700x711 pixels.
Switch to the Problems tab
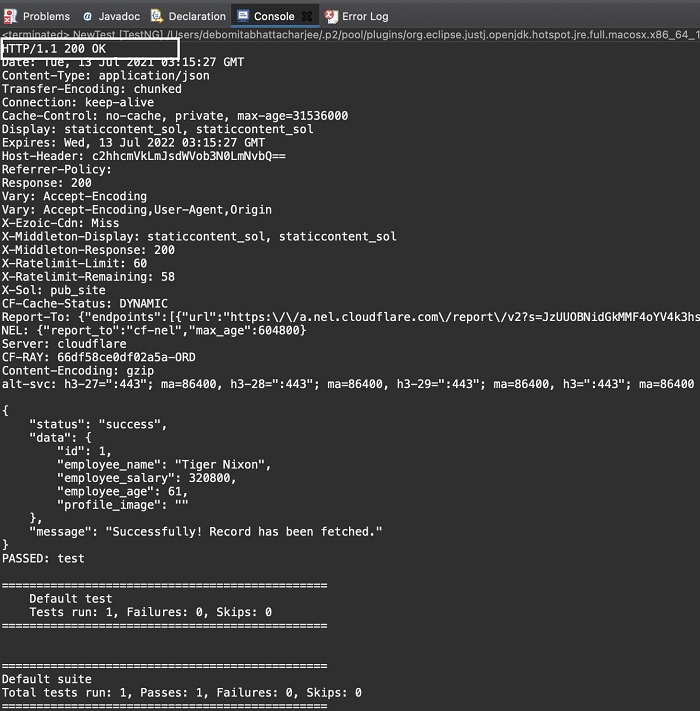[x=46, y=16]
